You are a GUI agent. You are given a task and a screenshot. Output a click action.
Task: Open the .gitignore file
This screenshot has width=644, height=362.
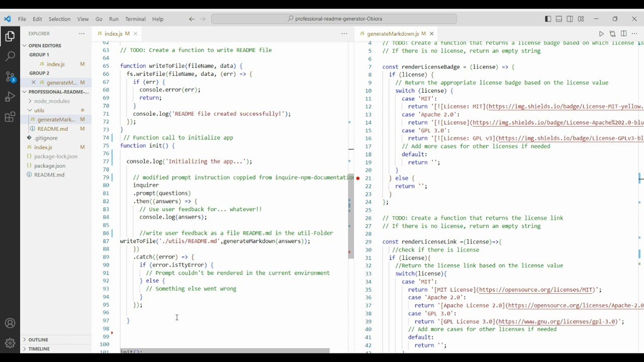(56, 138)
